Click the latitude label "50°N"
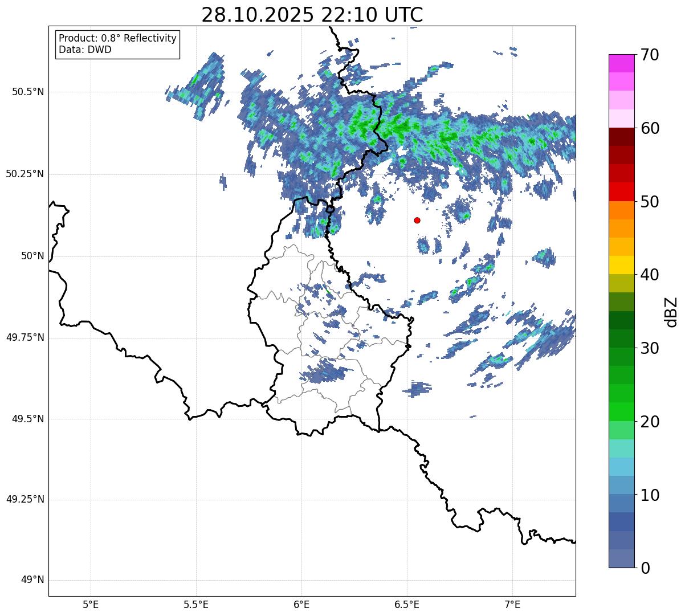Image resolution: width=685 pixels, height=616 pixels. click(x=32, y=256)
